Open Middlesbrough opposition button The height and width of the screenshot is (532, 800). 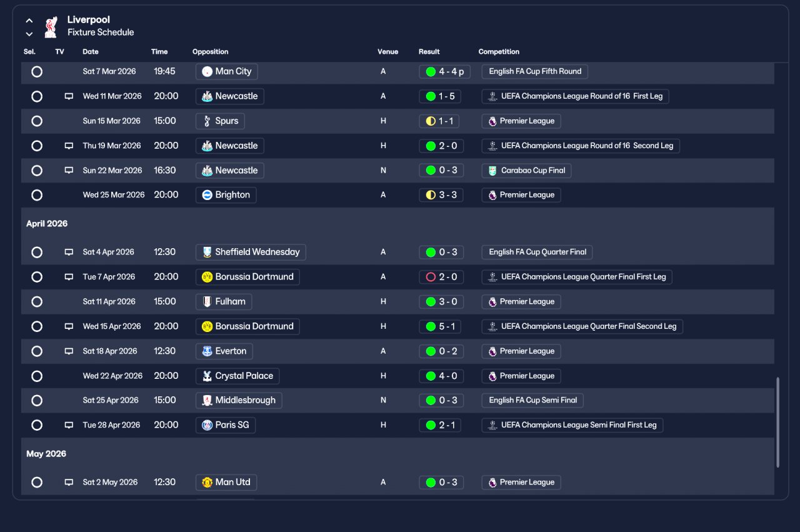pyautogui.click(x=239, y=400)
